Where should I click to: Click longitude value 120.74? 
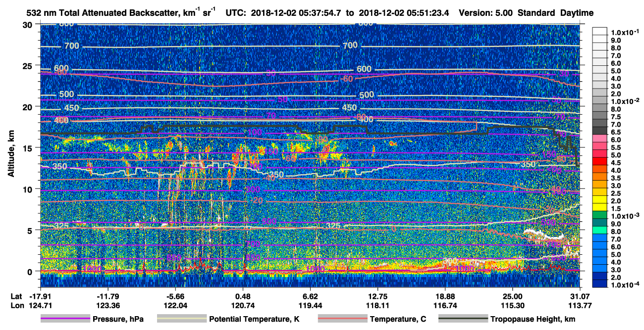click(243, 306)
